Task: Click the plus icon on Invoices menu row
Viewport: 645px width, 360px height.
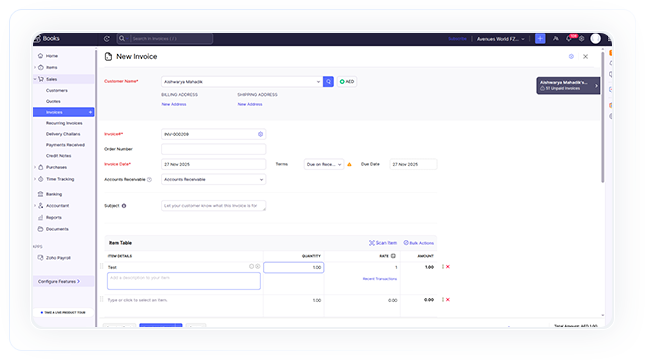Action: click(90, 112)
